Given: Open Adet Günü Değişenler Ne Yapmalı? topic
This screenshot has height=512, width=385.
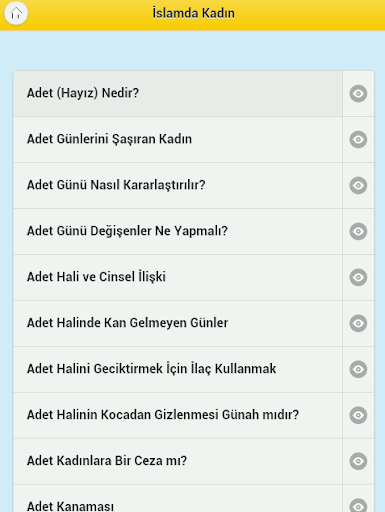Looking at the screenshot, I should (x=178, y=231).
